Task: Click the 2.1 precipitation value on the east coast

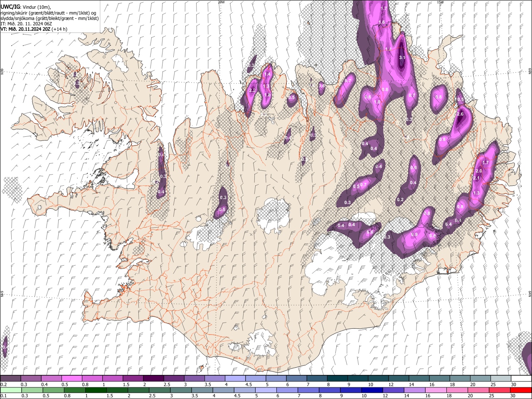Action: pos(476,178)
